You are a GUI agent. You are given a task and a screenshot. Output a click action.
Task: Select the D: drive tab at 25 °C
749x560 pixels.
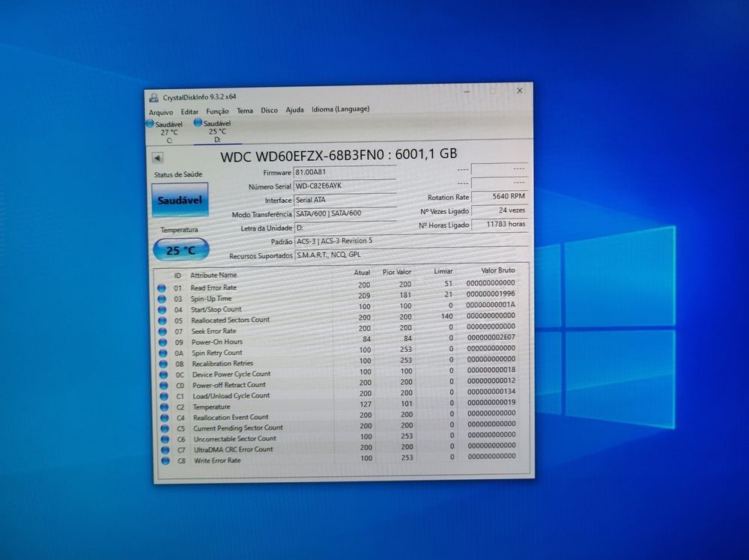point(217,131)
